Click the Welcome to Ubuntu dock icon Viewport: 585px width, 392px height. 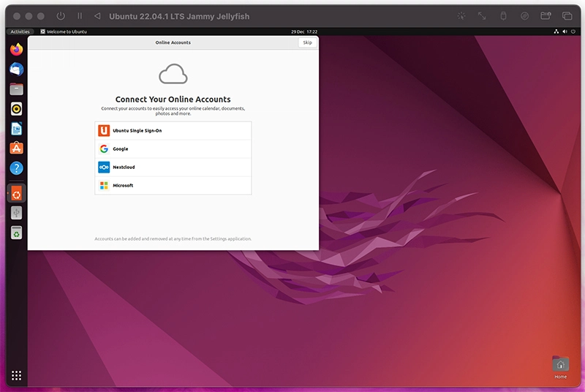coord(16,194)
